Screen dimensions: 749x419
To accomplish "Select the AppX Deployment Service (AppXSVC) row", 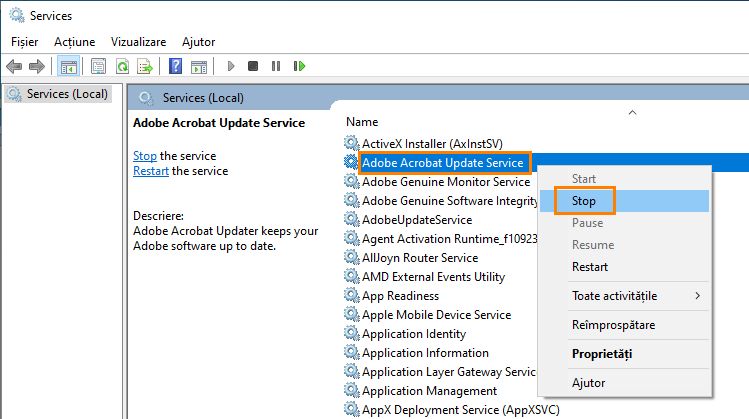I will (x=460, y=410).
